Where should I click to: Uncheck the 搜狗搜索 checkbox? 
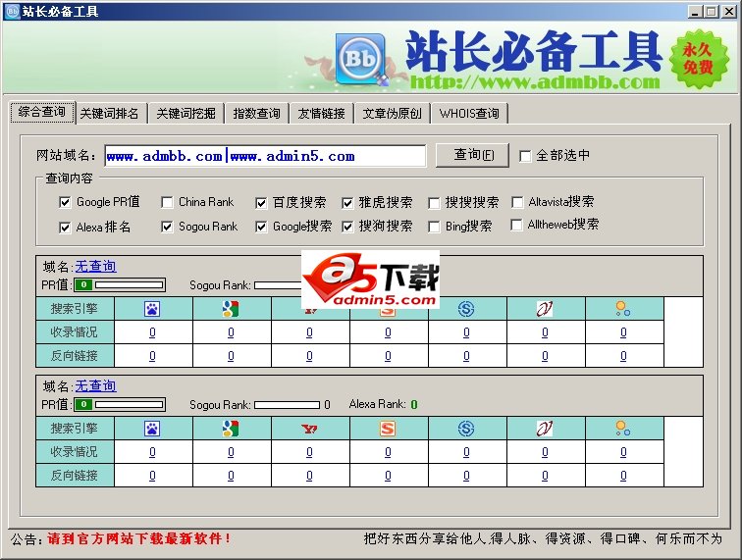[347, 227]
